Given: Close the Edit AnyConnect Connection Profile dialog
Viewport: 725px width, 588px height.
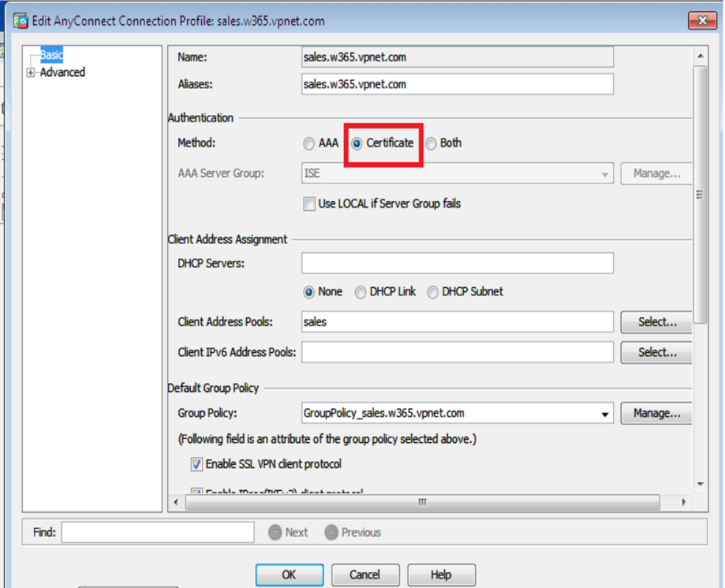Looking at the screenshot, I should pos(702,21).
